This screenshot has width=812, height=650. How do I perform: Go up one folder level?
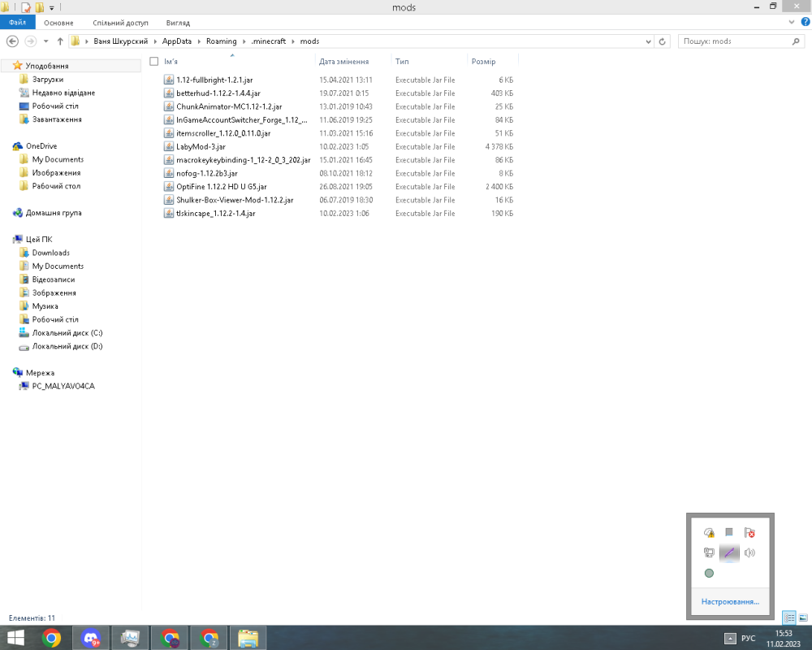coord(60,41)
